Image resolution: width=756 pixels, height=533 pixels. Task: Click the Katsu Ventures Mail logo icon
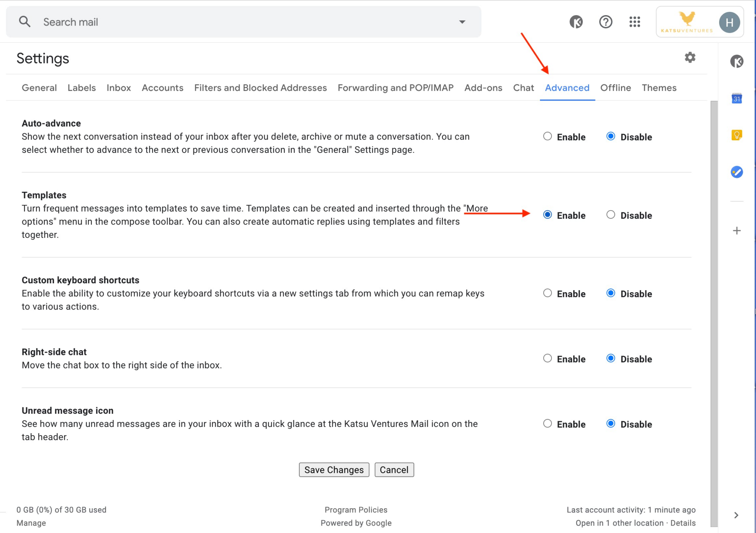point(687,22)
